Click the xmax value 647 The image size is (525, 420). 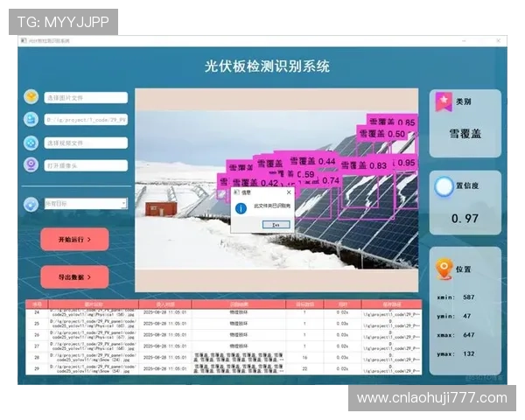tap(469, 335)
